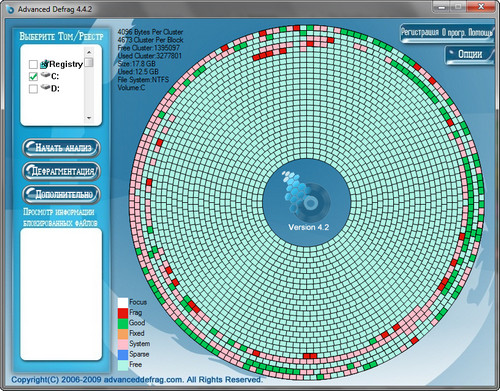This screenshot has height=391, width=500.
Task: Uncheck the C: volume checkbox
Action: click(x=33, y=76)
